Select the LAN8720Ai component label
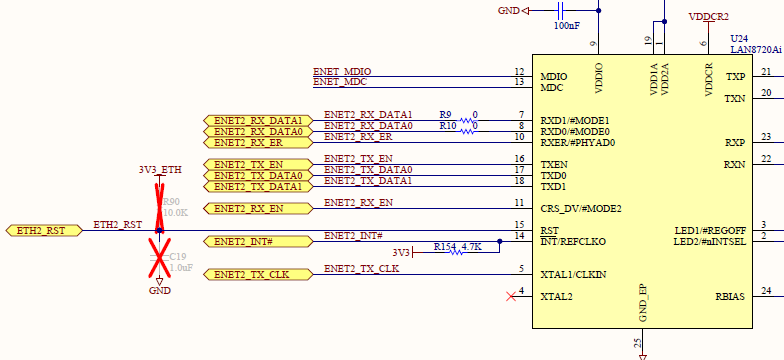Screen dimensions: 784x360 tap(756, 50)
